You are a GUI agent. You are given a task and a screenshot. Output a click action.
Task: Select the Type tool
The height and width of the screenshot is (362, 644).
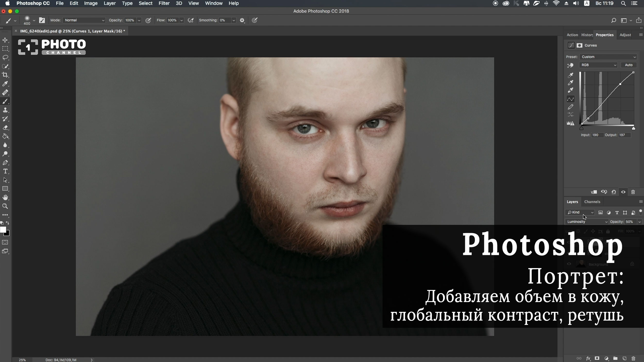5,171
